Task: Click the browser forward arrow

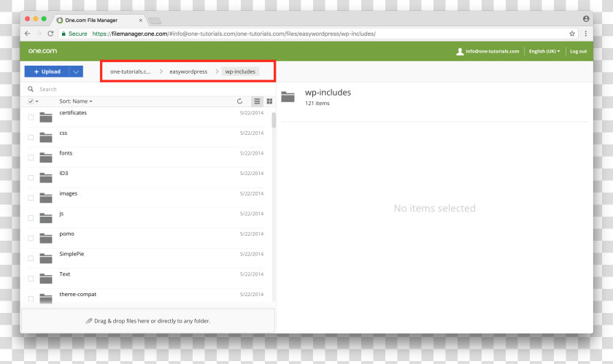Action: [39, 34]
